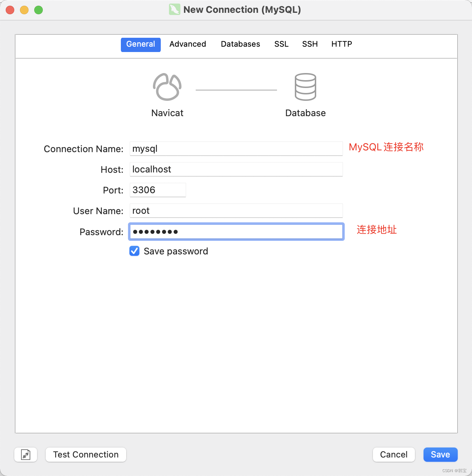Viewport: 472px width, 476px height.
Task: Open the Databases tab
Action: [x=240, y=44]
